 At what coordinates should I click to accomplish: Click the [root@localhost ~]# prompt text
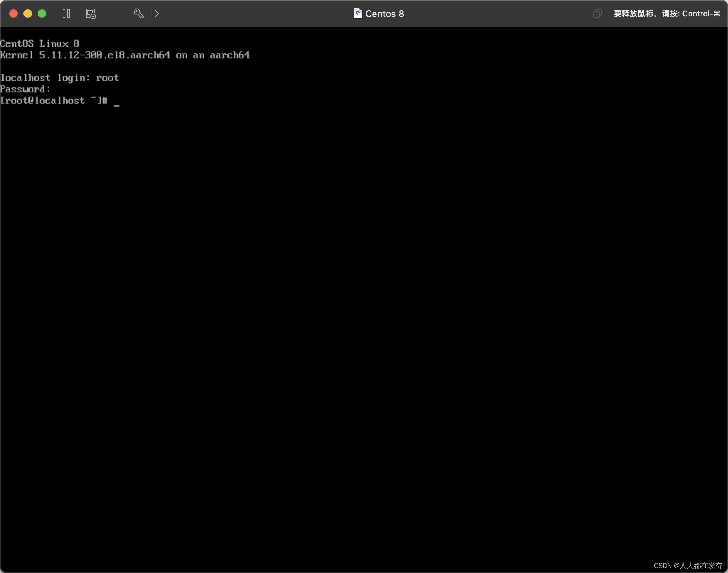point(53,101)
